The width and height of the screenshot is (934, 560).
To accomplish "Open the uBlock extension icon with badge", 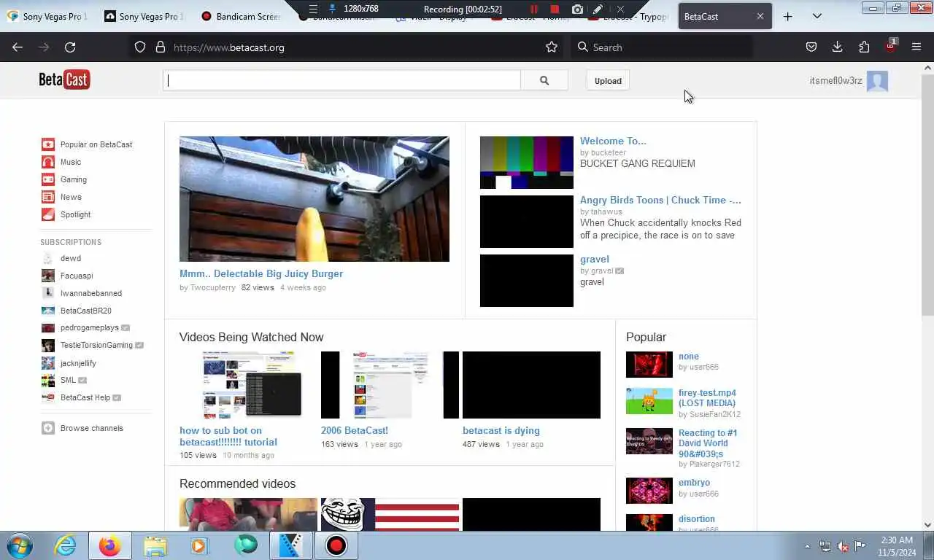I will (x=890, y=45).
